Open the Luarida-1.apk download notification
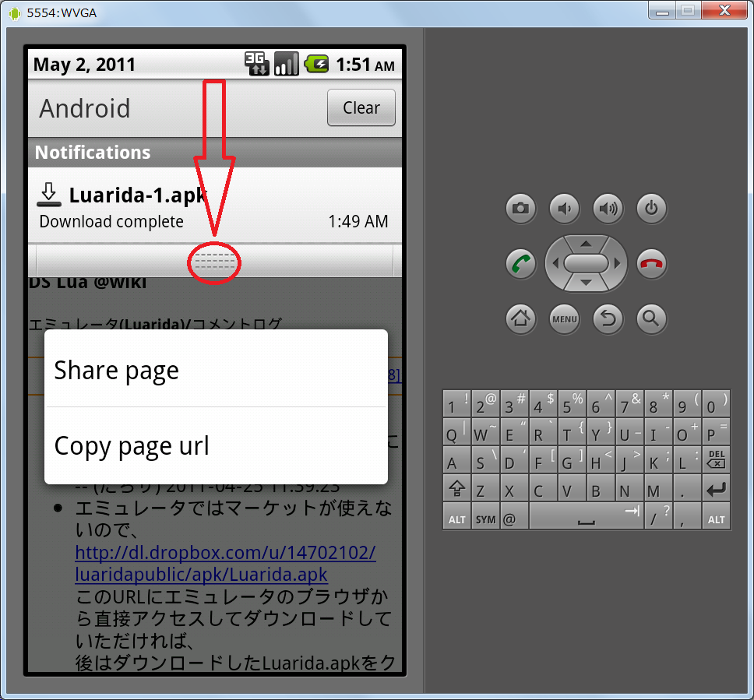This screenshot has width=754, height=700. [215, 206]
